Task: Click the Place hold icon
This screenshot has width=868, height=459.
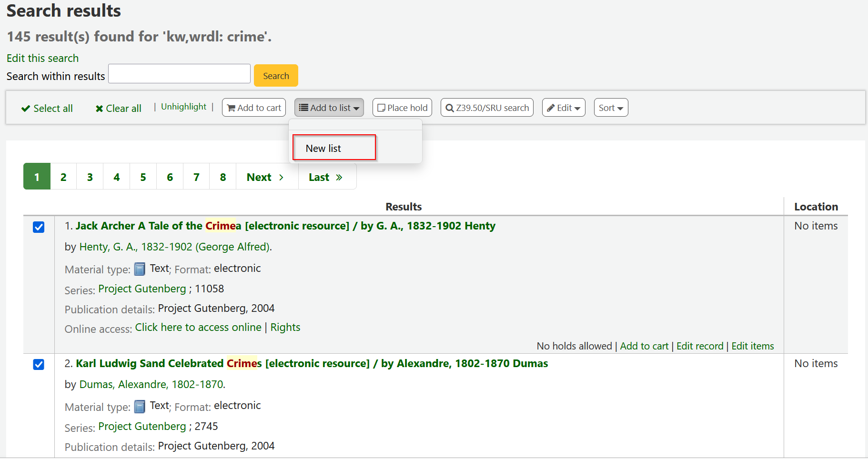Action: coord(382,108)
